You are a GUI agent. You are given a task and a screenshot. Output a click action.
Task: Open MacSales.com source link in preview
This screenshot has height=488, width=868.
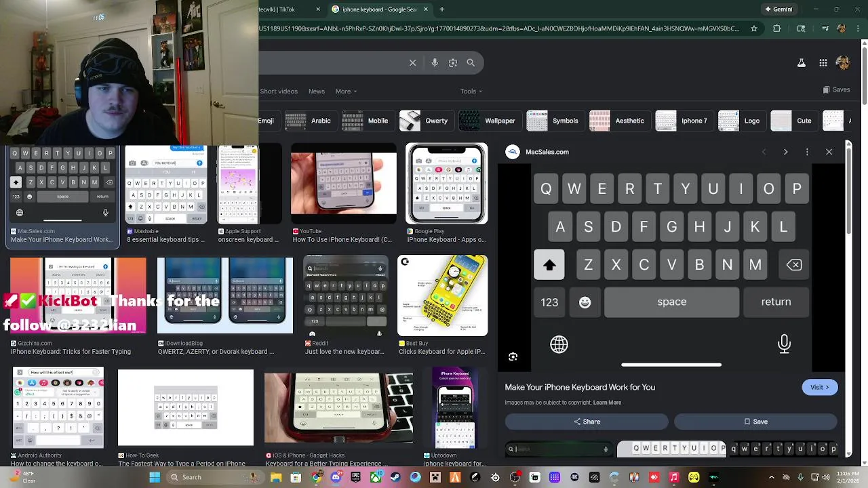(538, 152)
